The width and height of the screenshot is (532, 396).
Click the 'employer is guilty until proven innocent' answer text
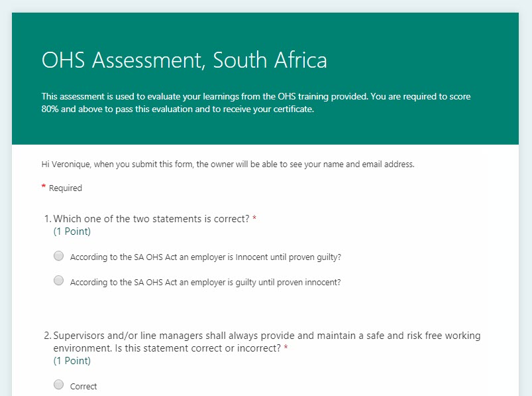click(x=205, y=282)
